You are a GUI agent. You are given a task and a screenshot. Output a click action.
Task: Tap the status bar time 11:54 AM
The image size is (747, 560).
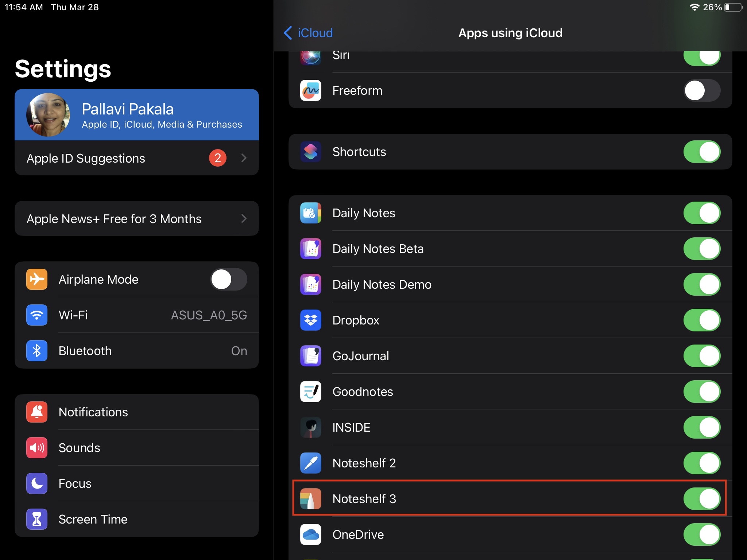pos(24,7)
